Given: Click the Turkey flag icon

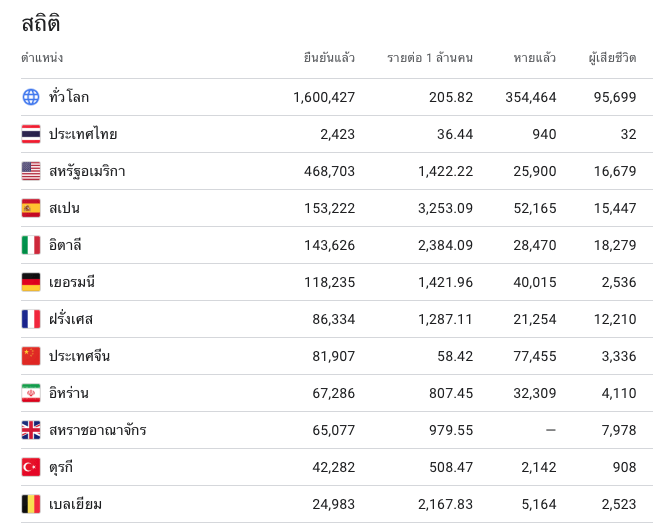Looking at the screenshot, I should pyautogui.click(x=31, y=467).
